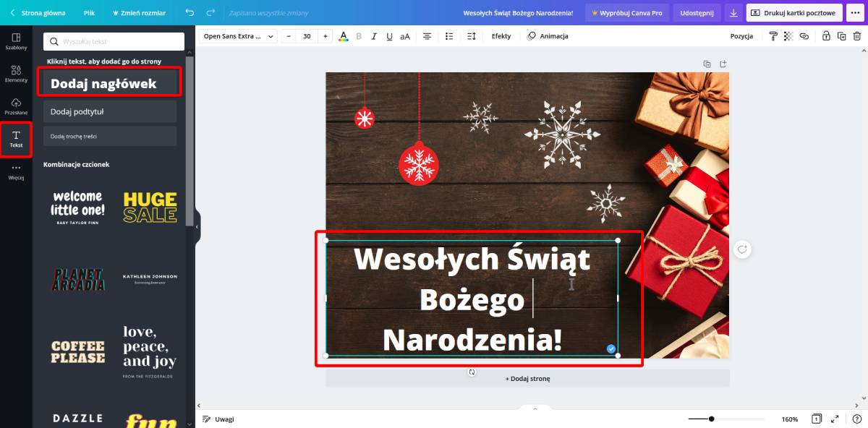Open the text color picker
Image resolution: width=868 pixels, height=428 pixels.
[x=343, y=36]
